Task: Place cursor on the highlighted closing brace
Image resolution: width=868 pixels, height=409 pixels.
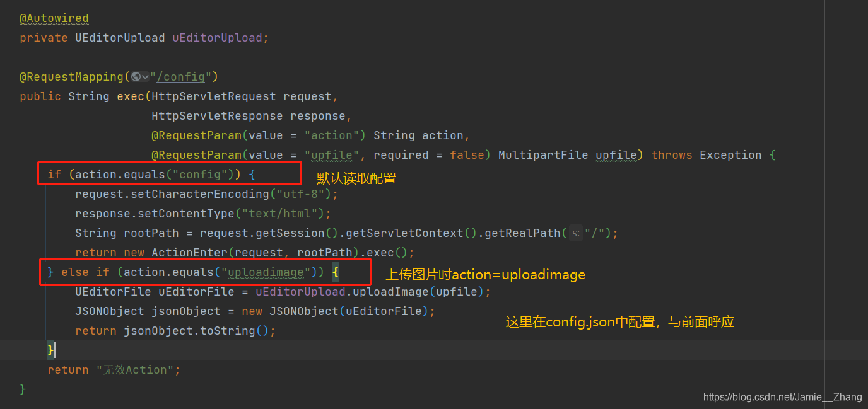Action: (x=51, y=350)
